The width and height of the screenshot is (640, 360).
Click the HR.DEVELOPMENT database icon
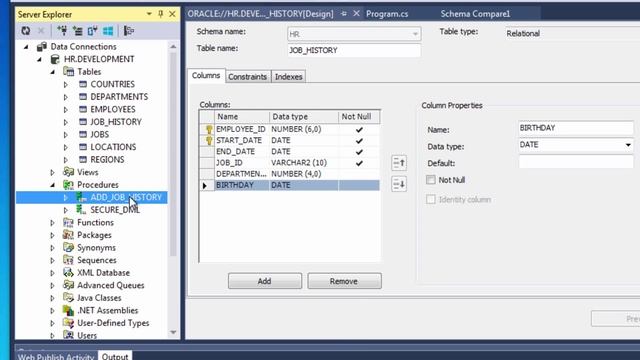click(55, 59)
